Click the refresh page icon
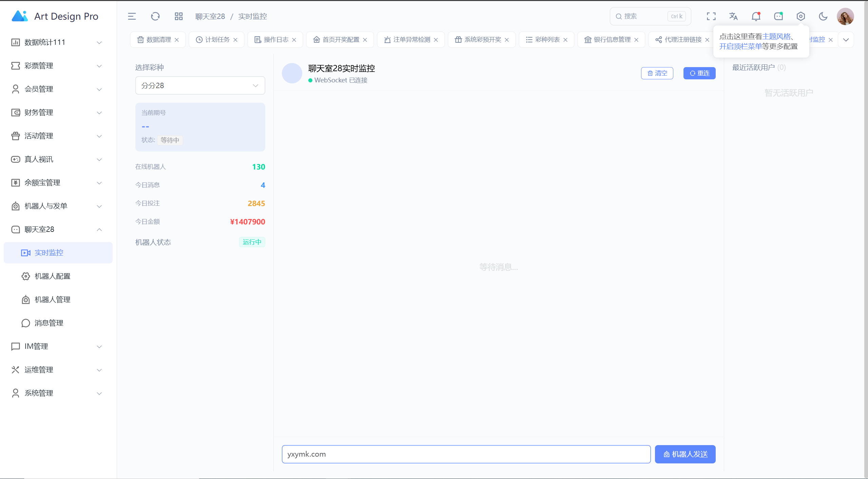The image size is (868, 479). pos(155,16)
